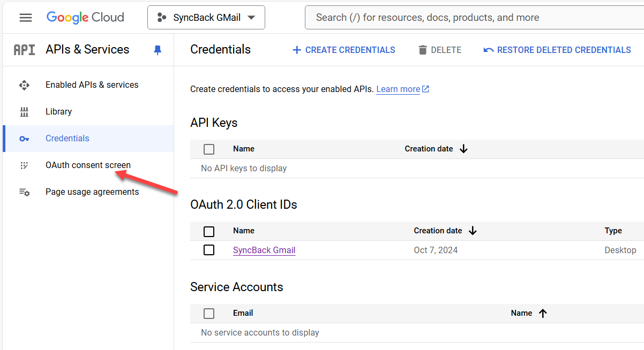Click the trash icon beside Delete
644x350 pixels.
[x=423, y=50]
